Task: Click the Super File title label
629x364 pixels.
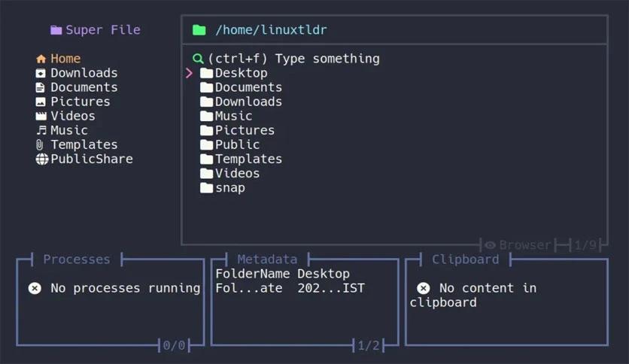Action: [x=102, y=30]
